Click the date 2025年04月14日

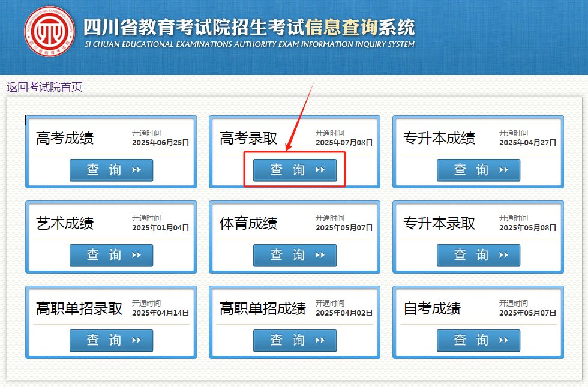tap(161, 313)
